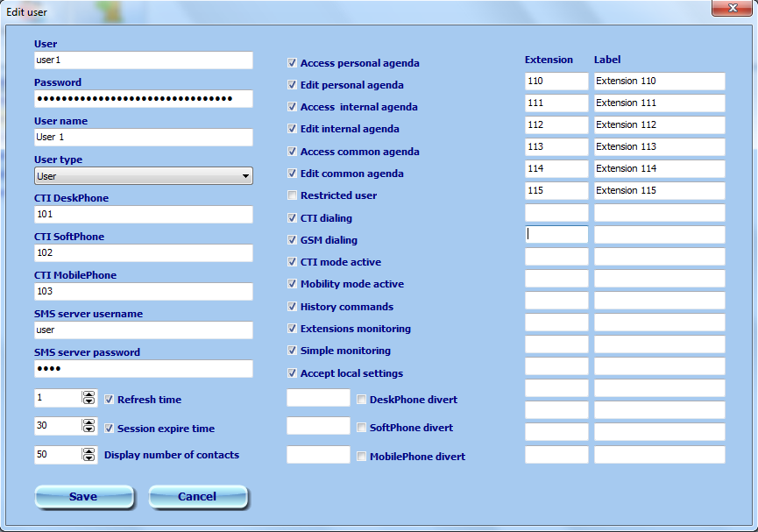The width and height of the screenshot is (758, 532).
Task: Toggle Session expire time checkbox
Action: click(x=110, y=429)
